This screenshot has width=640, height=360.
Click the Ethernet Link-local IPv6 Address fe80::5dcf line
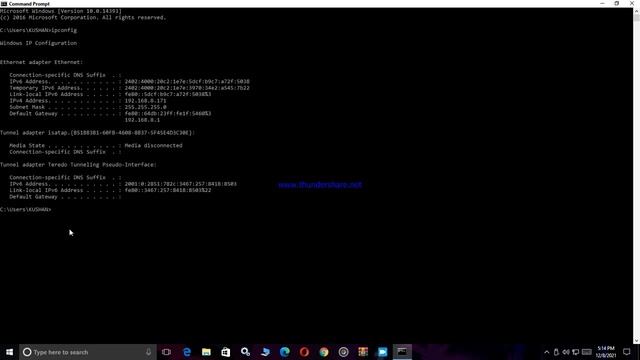coord(110,94)
